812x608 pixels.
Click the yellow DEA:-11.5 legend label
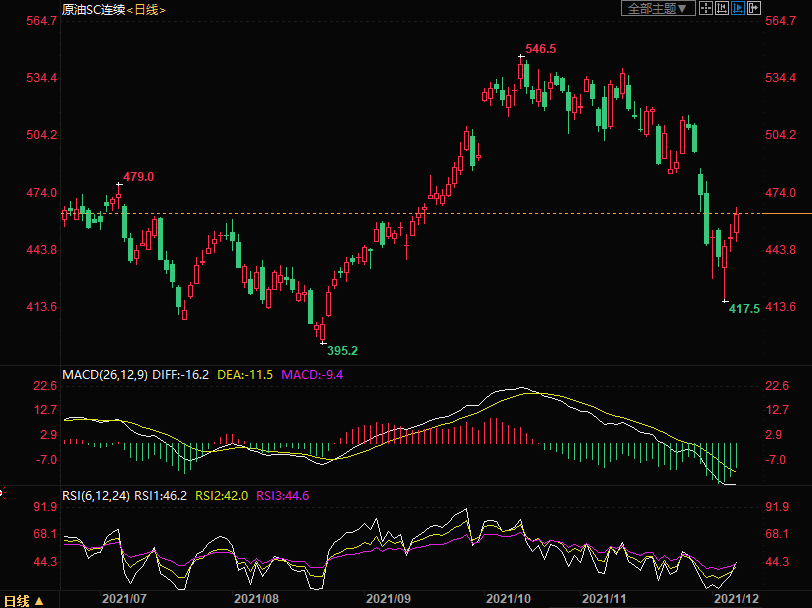pyautogui.click(x=246, y=375)
